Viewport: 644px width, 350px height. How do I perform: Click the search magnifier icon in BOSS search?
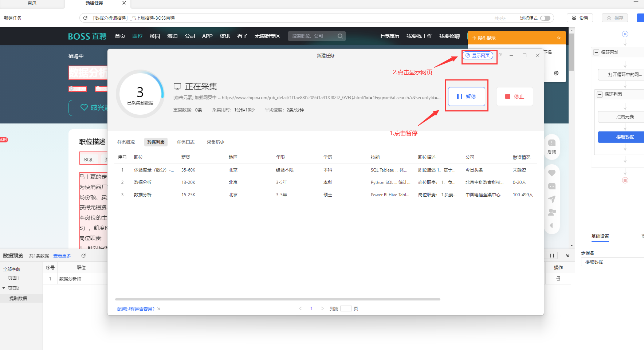click(x=340, y=36)
